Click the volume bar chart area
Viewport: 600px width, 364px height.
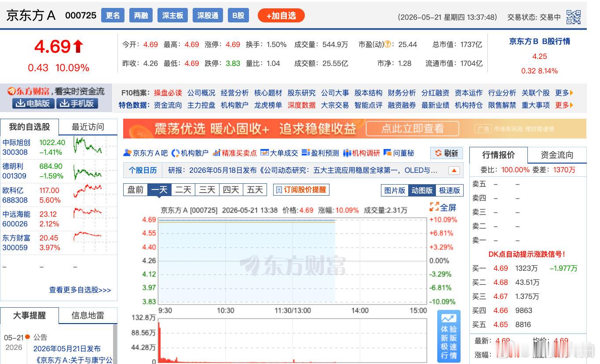(x=293, y=340)
